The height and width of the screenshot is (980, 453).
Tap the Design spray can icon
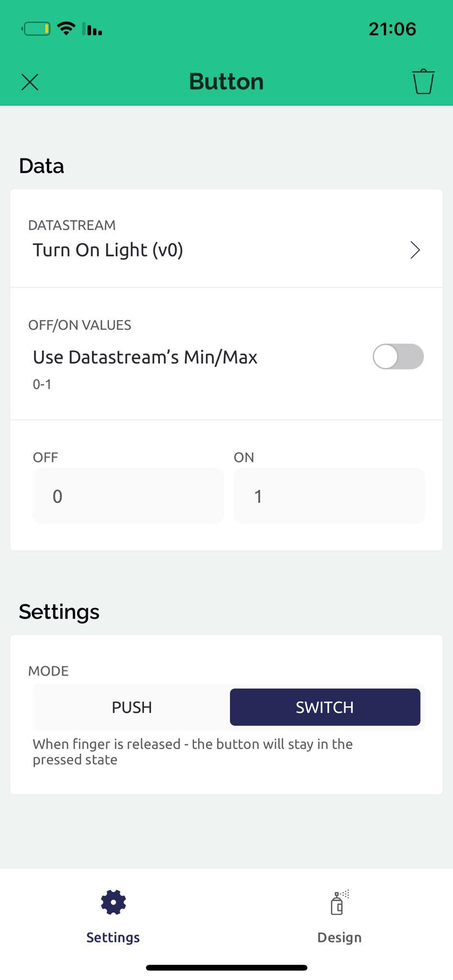339,902
